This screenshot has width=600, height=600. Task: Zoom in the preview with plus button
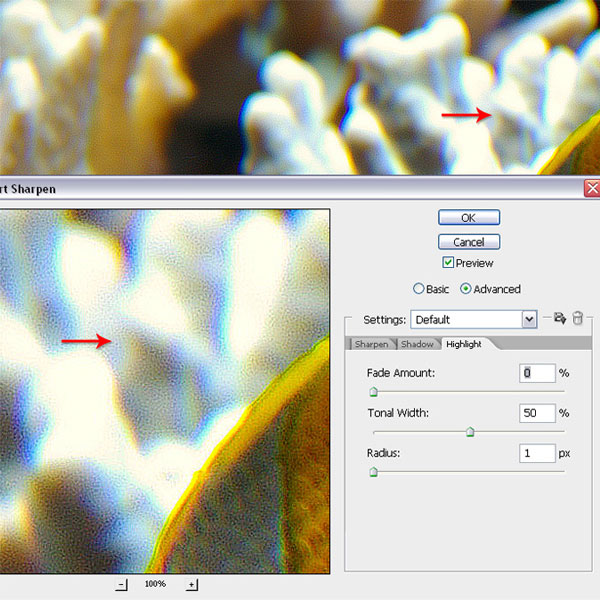(x=192, y=585)
